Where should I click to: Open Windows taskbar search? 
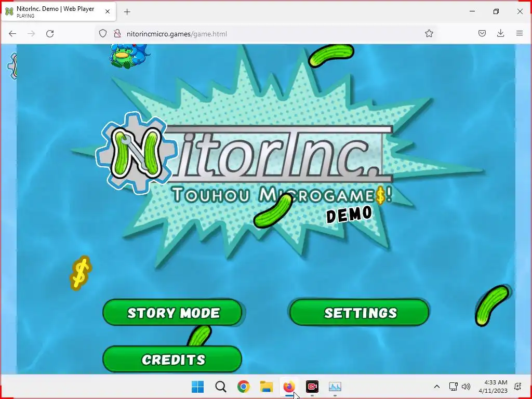(220, 387)
